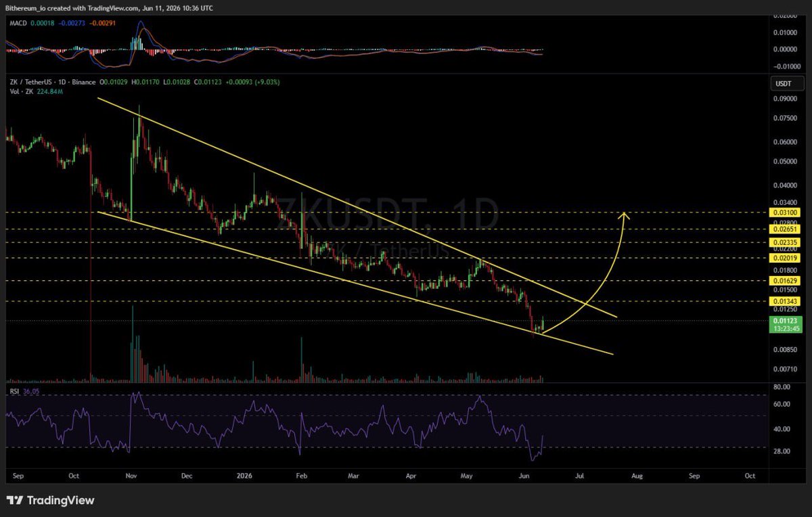
Task: Select the 0.02335 price level label
Action: click(x=785, y=242)
